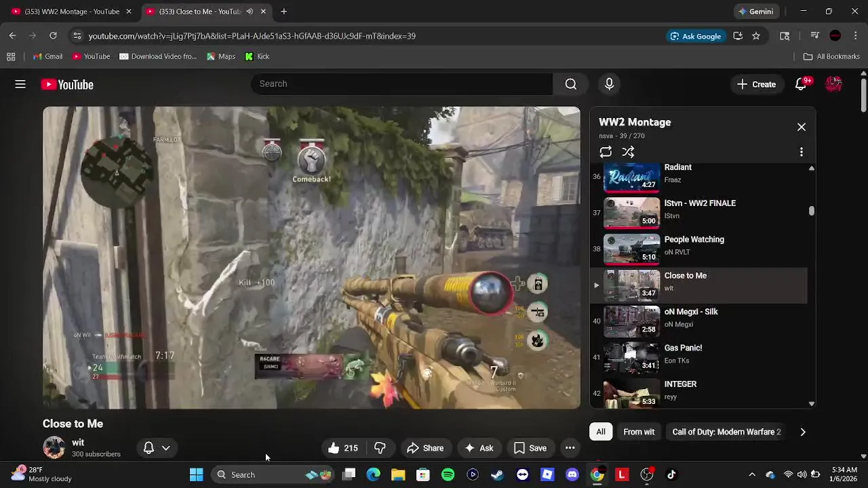Toggle playlist shuffle mode
868x488 pixels.
coord(628,152)
